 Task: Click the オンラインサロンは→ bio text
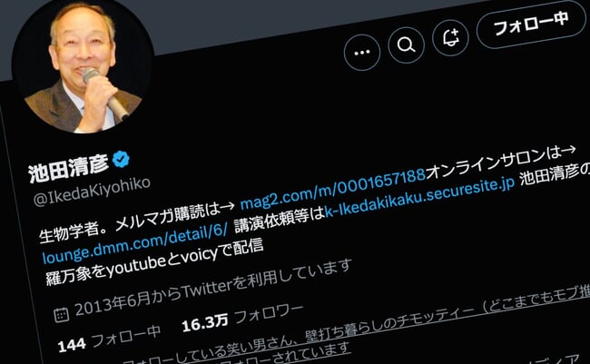[x=502, y=162]
